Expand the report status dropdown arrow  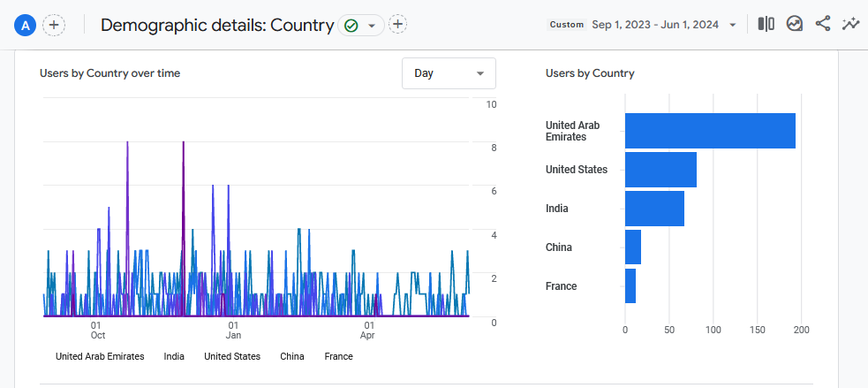click(x=372, y=26)
